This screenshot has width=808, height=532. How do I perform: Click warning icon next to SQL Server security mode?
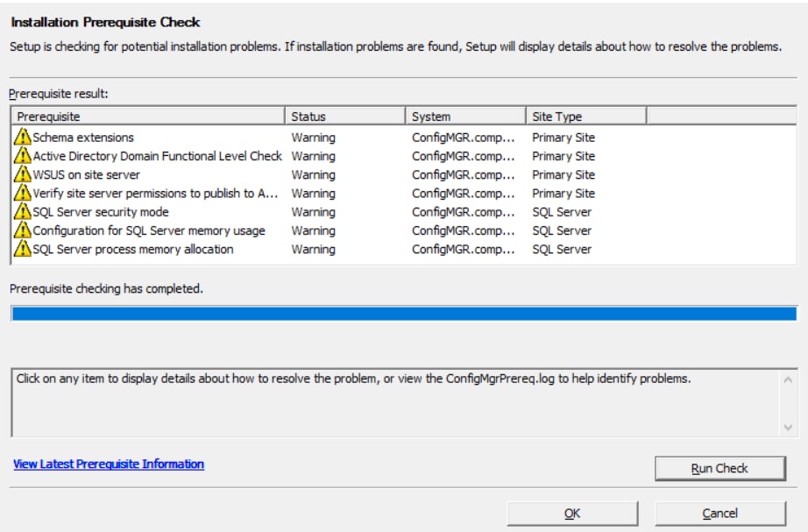(x=22, y=211)
